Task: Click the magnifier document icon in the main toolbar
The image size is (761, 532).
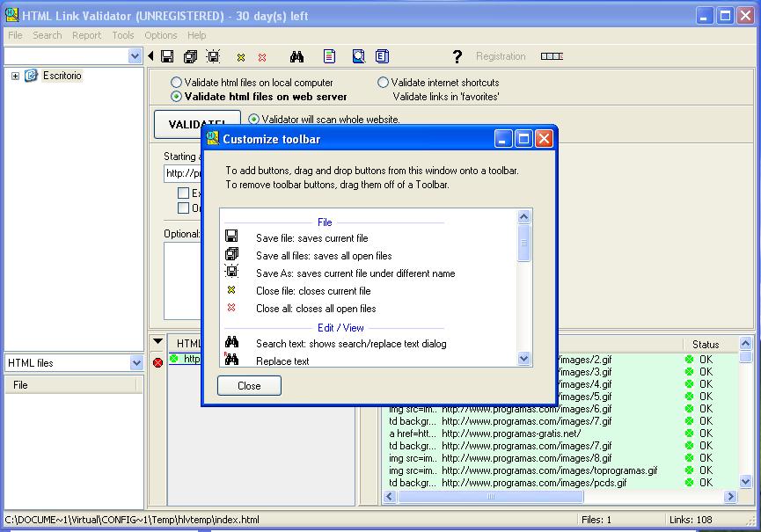Action: [359, 56]
